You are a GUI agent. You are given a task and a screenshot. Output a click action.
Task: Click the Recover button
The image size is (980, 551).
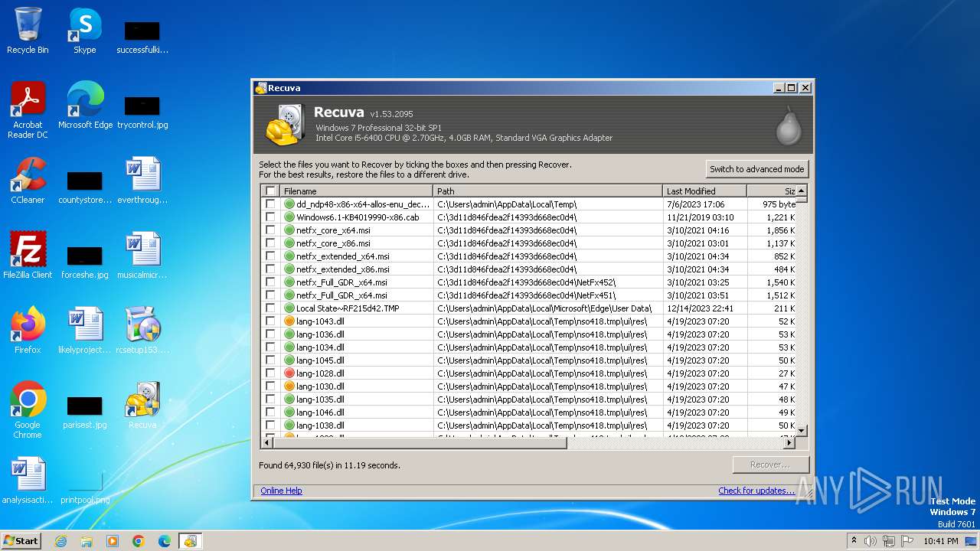click(770, 465)
